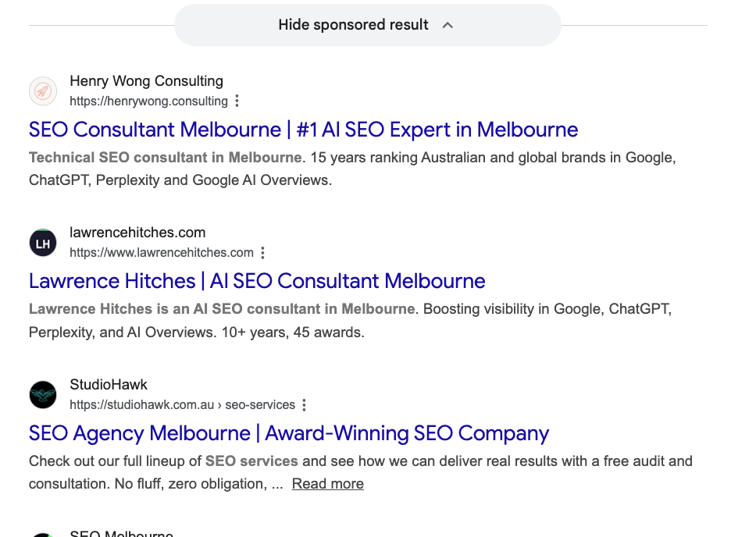
Task: Click the studiohawk.com.au seo-services URL
Action: 182,405
